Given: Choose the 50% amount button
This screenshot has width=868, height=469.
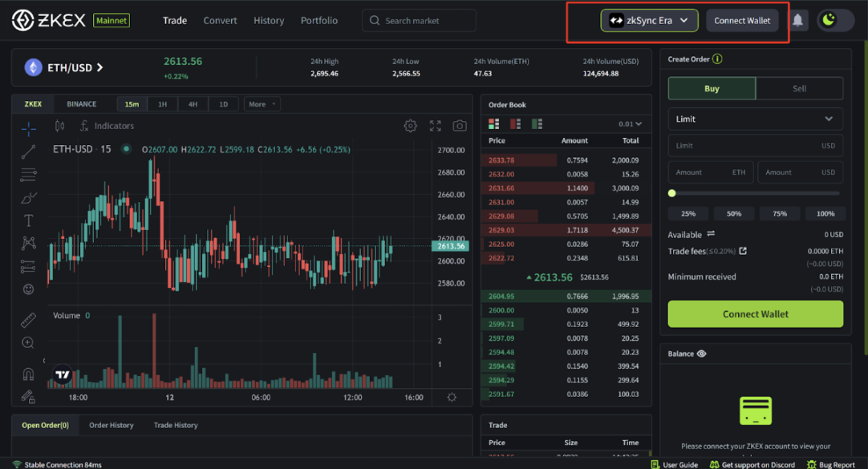Looking at the screenshot, I should [x=733, y=214].
